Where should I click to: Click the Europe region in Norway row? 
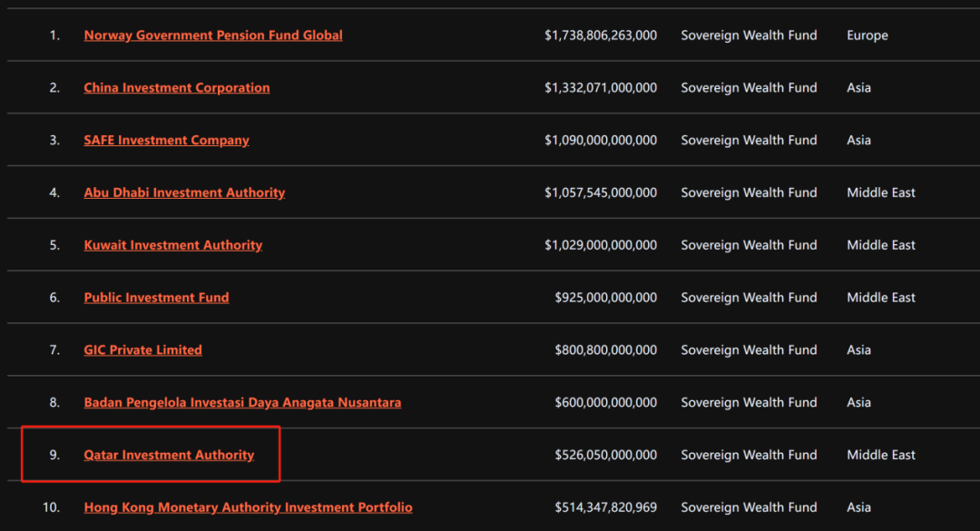(867, 35)
